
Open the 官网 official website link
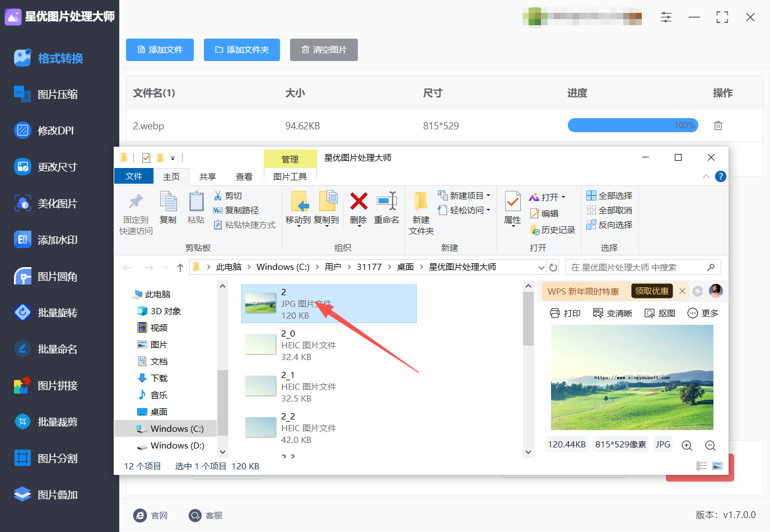coord(151,515)
